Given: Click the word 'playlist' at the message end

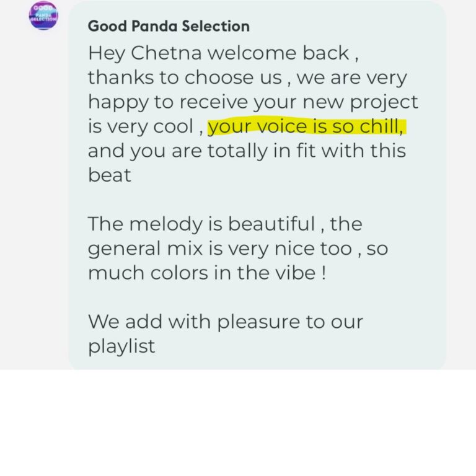Looking at the screenshot, I should point(121,346).
